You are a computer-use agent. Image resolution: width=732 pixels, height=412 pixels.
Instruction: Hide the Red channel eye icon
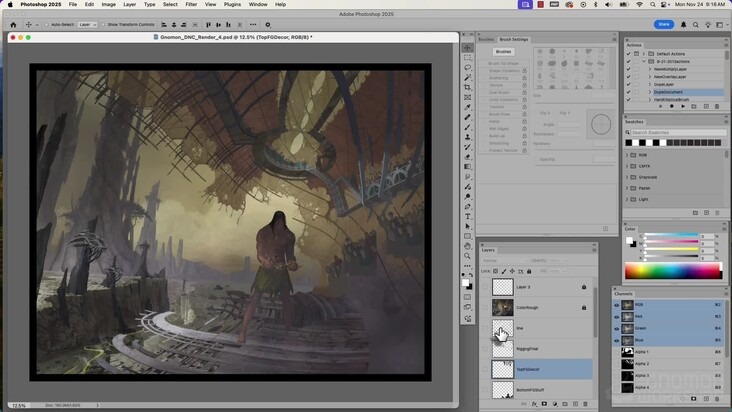(x=616, y=315)
